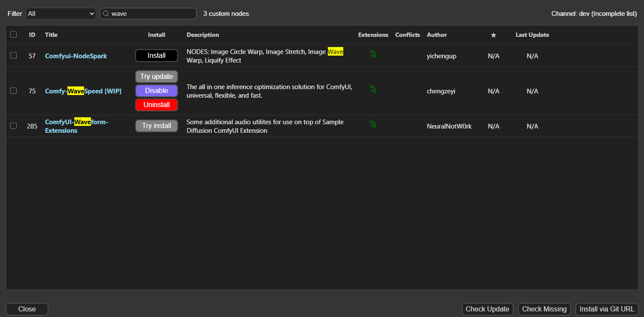Viewport: 644px width, 317px height.
Task: Check the Comfy-WaveSpeed row checkbox
Action: [x=14, y=90]
